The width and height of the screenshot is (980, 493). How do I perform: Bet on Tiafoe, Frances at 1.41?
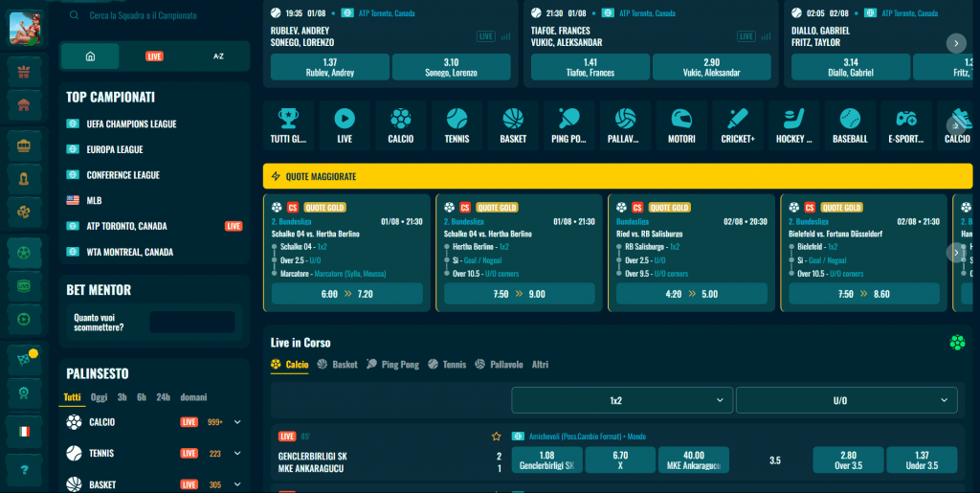tap(590, 67)
